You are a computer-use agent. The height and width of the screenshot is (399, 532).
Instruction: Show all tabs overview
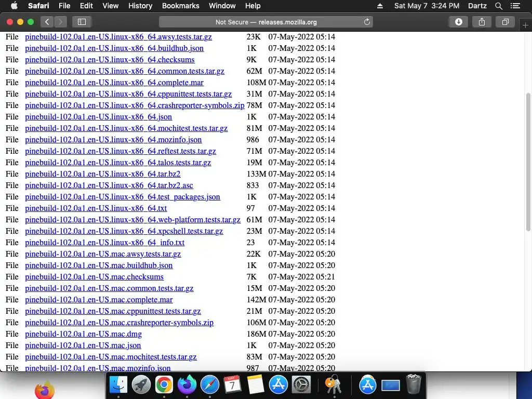pos(505,22)
